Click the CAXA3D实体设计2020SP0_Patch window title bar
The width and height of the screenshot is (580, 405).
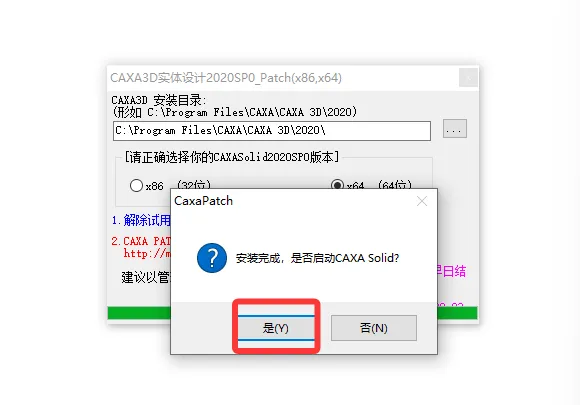coord(283,78)
